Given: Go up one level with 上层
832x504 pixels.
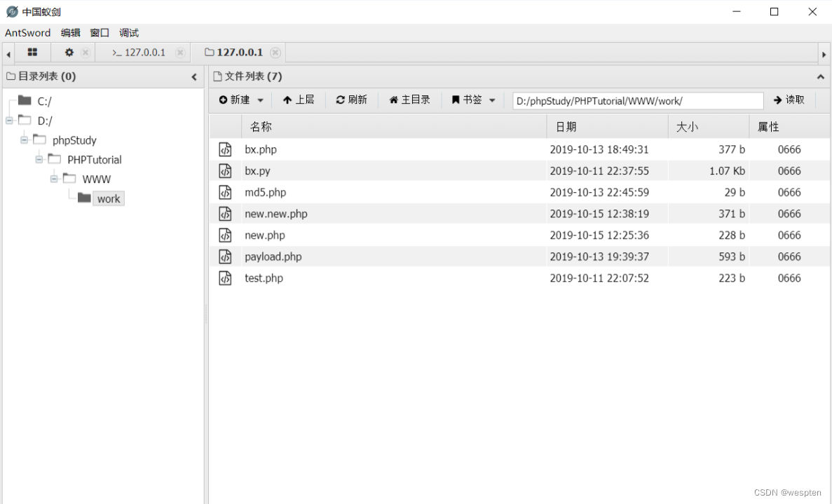Looking at the screenshot, I should [298, 100].
